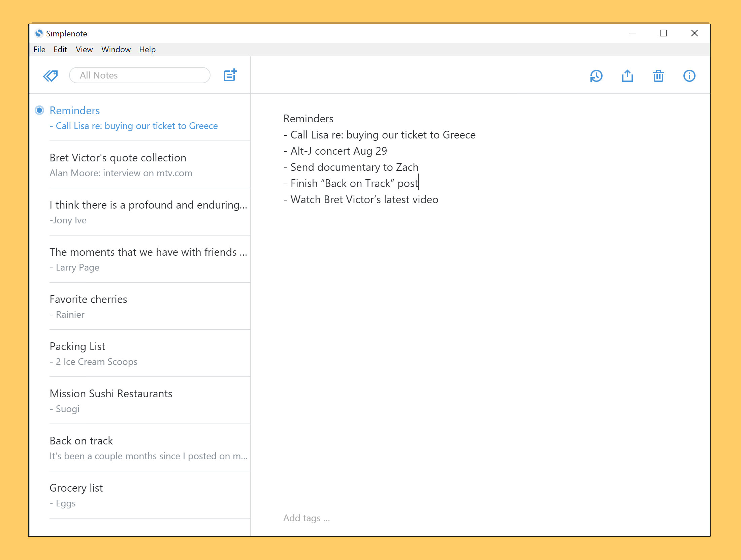Create a new note

[230, 75]
